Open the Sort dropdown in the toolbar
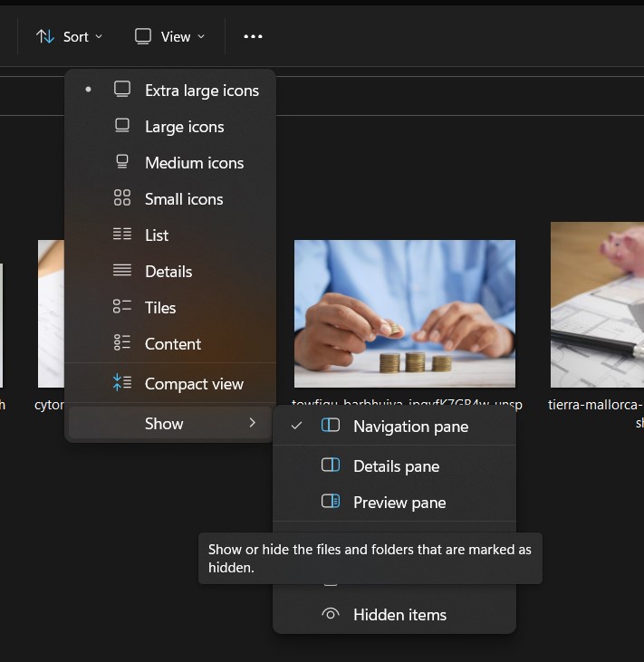This screenshot has height=662, width=644. (x=69, y=36)
